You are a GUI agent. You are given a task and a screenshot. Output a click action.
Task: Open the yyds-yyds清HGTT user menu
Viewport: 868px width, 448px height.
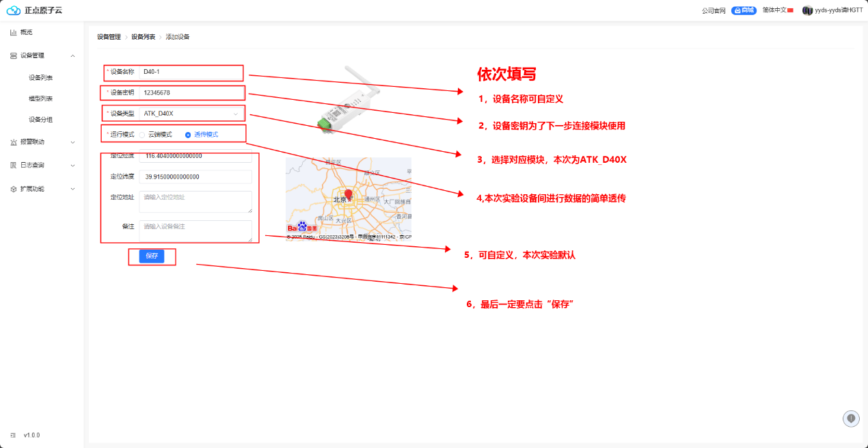[x=832, y=10]
